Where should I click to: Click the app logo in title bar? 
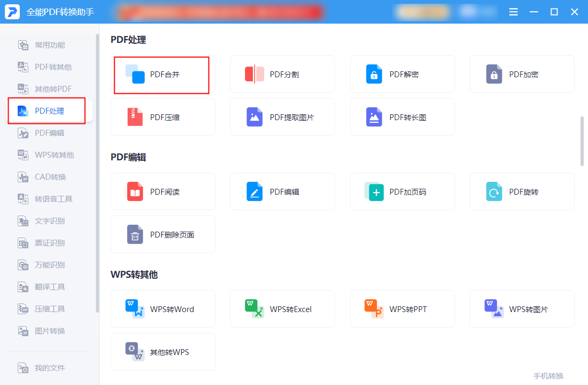12,12
